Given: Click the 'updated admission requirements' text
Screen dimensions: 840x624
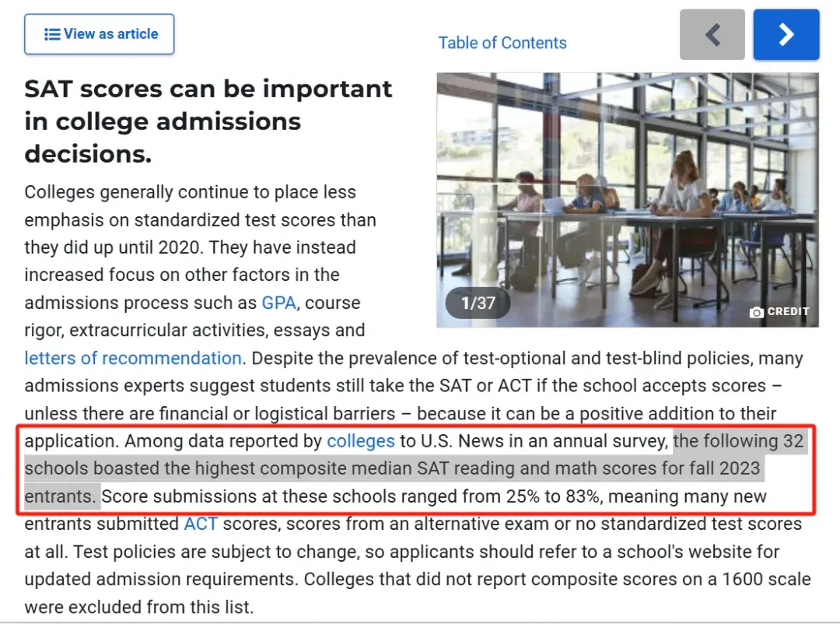Looking at the screenshot, I should [161, 579].
